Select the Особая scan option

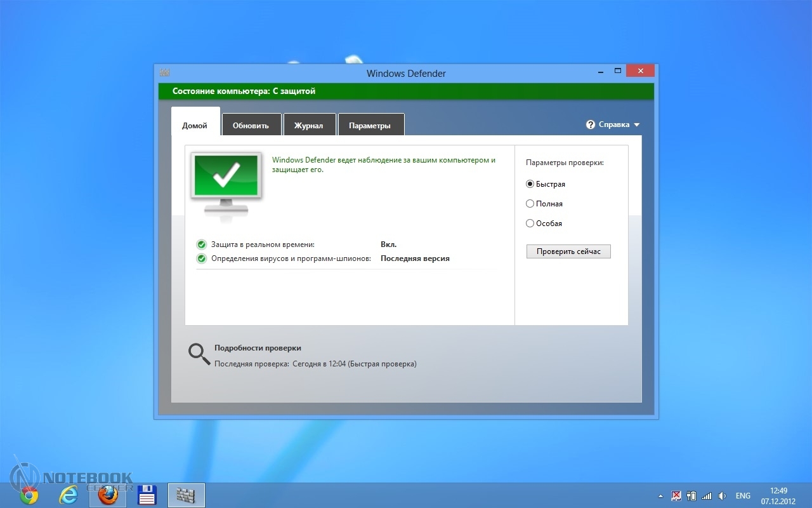point(530,224)
